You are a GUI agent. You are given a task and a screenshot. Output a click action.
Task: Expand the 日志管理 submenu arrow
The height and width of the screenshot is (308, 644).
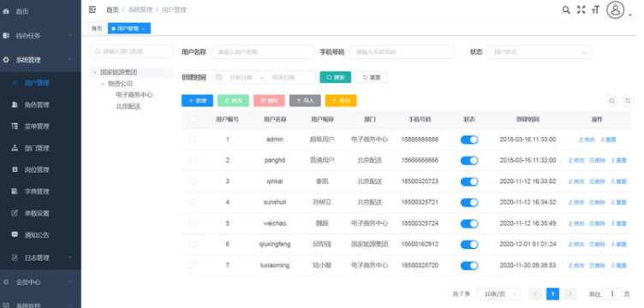click(70, 258)
